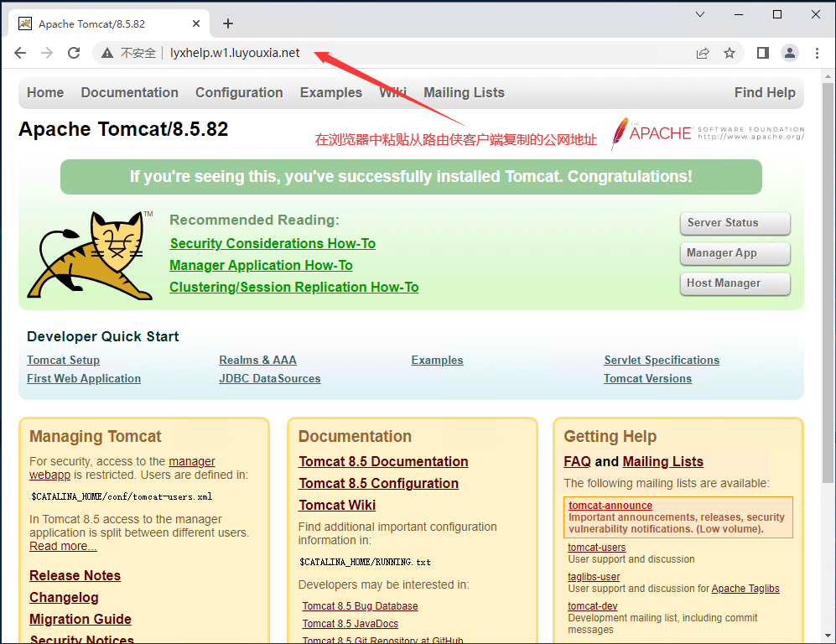The width and height of the screenshot is (836, 644).
Task: Open the Configuration navigation item
Action: click(239, 93)
